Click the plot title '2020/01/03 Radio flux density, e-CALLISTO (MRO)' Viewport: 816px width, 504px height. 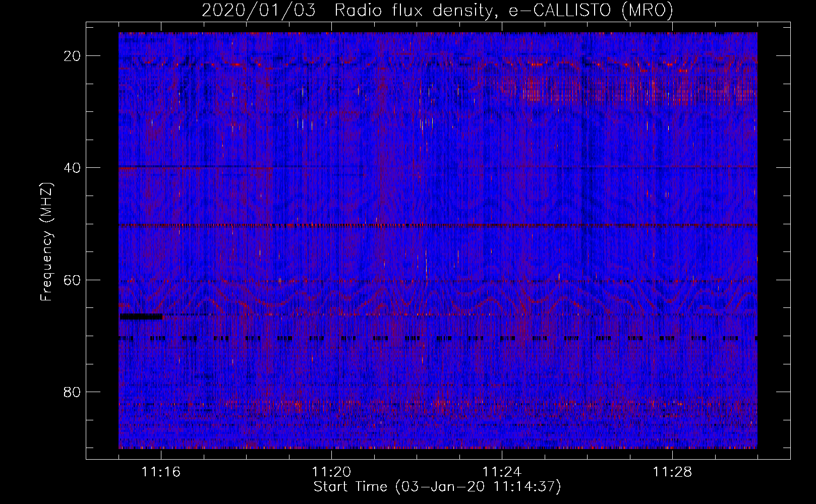437,10
